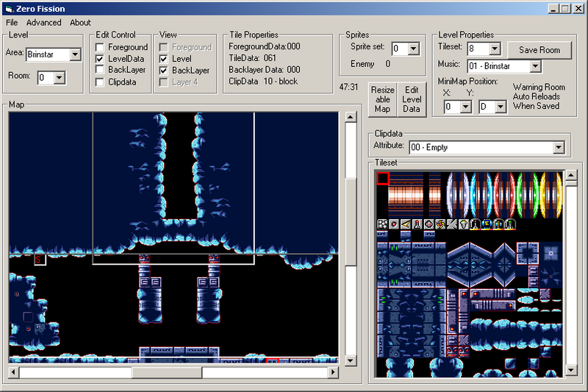Open the MiniMap X position dropdown
Screen dimensions: 588x392
465,107
